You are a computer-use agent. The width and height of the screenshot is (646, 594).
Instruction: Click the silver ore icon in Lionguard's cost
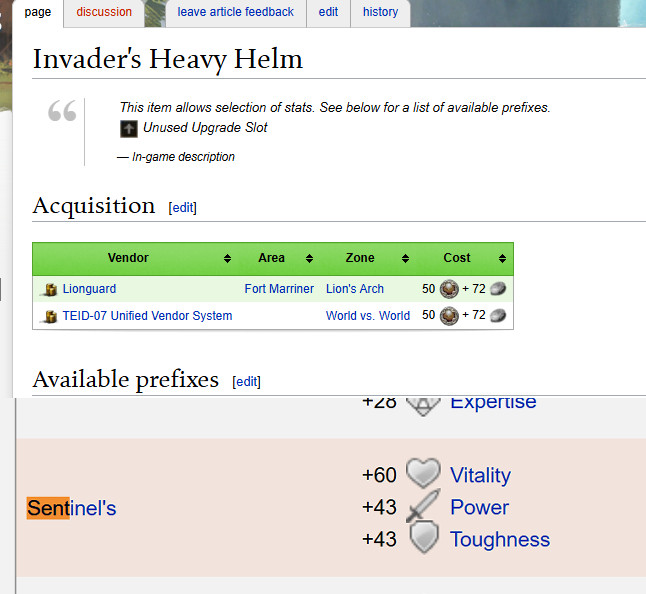tap(498, 289)
